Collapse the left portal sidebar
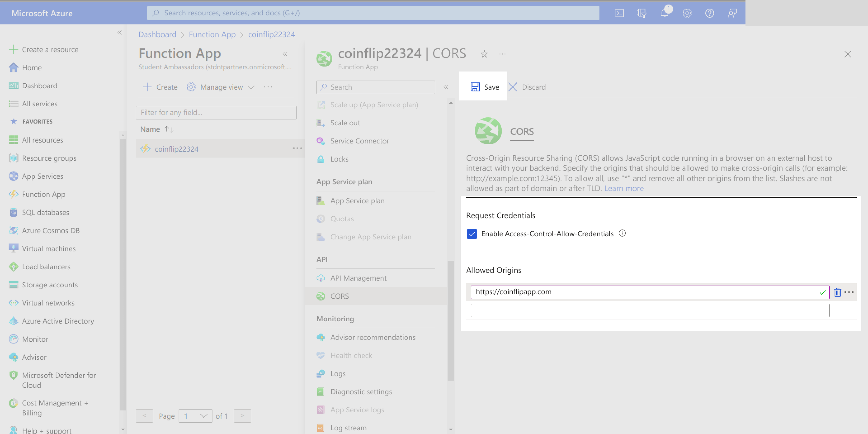 click(x=119, y=33)
